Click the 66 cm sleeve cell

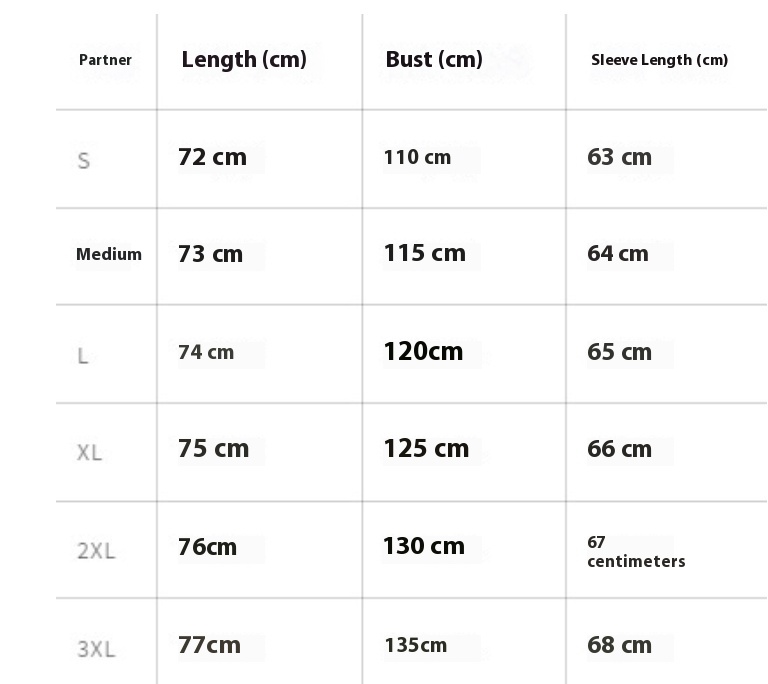(x=619, y=449)
